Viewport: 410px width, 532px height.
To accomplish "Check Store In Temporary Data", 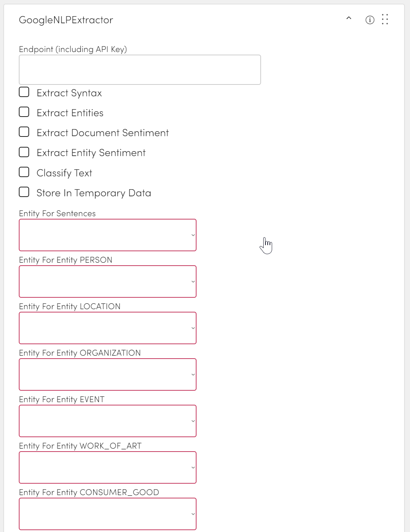I will [x=24, y=192].
